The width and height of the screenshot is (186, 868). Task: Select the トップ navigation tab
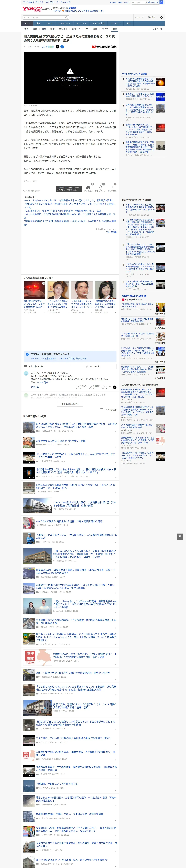click(x=27, y=24)
